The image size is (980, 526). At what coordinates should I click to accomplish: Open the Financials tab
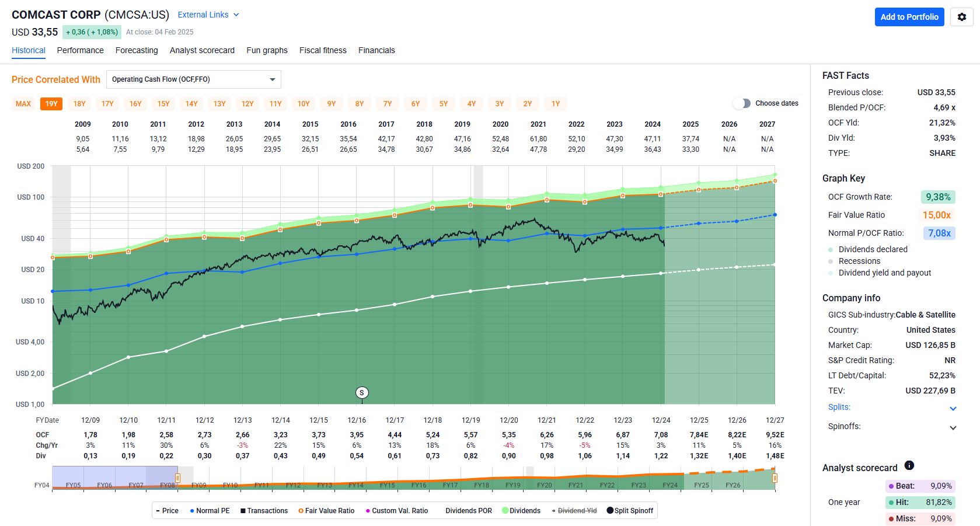(376, 50)
